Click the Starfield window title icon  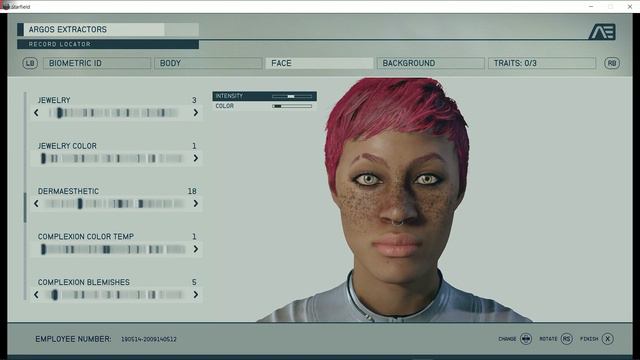click(6, 6)
